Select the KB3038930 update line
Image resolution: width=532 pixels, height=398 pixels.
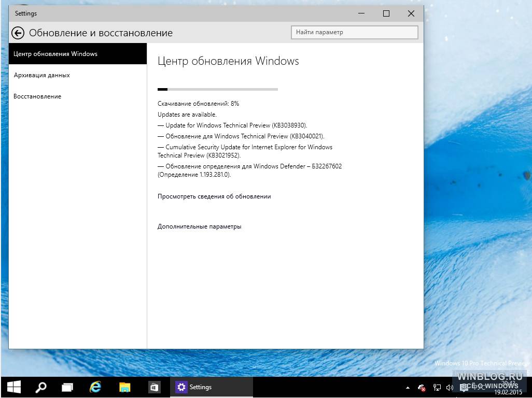(x=232, y=125)
